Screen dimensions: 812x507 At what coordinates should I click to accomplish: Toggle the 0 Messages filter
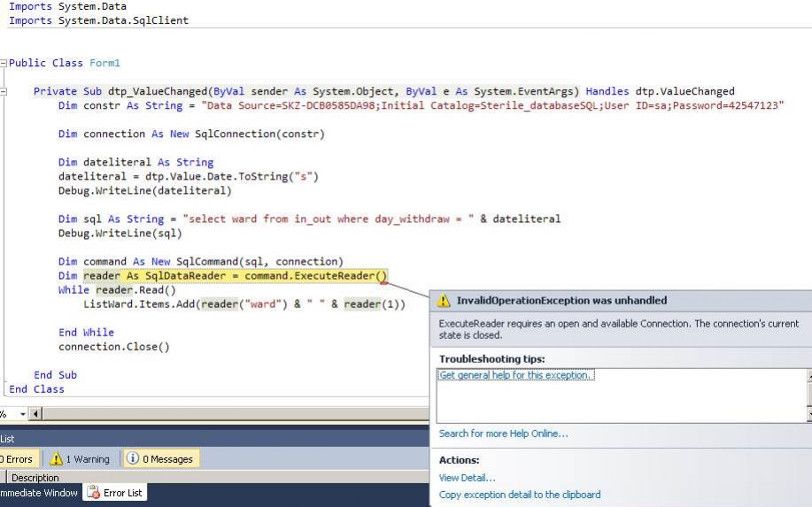click(x=161, y=459)
